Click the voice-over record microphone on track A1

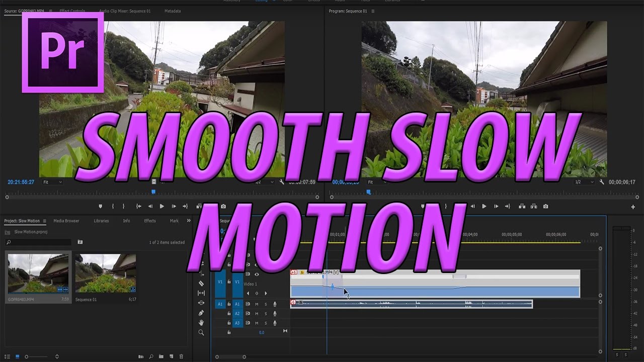coord(275,304)
